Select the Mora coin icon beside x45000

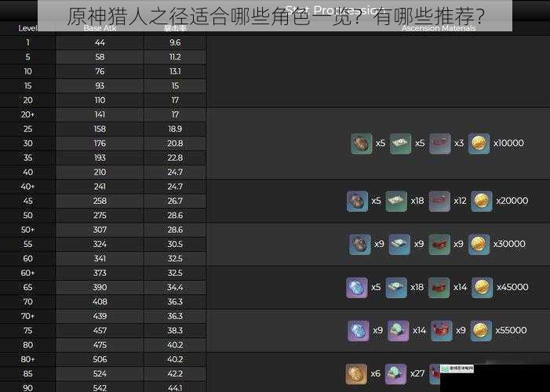coord(482,288)
